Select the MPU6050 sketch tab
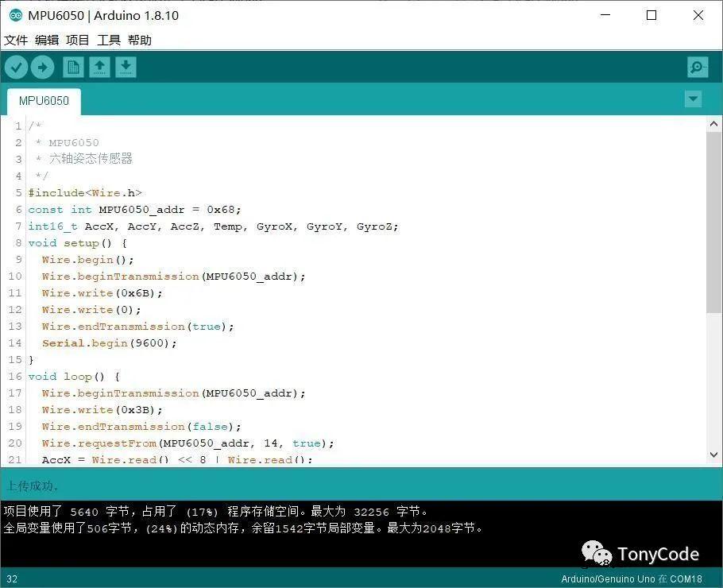 pyautogui.click(x=44, y=101)
